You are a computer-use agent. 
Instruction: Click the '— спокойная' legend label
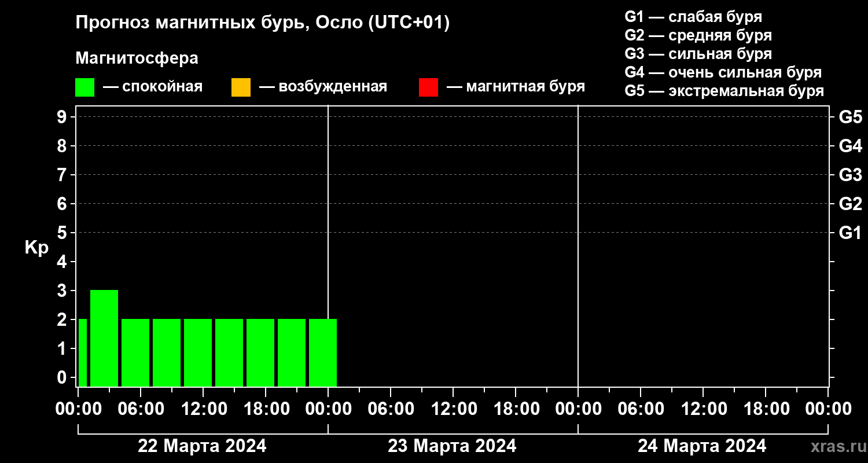click(153, 87)
